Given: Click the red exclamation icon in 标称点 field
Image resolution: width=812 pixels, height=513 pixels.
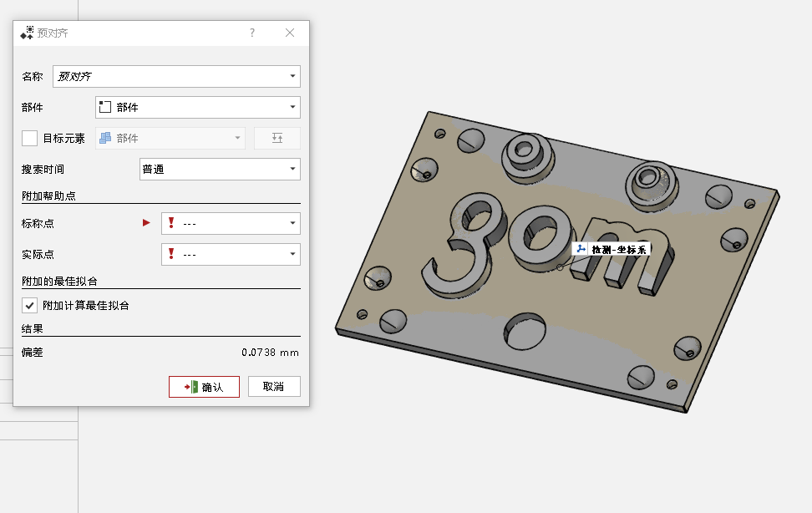Looking at the screenshot, I should [171, 223].
